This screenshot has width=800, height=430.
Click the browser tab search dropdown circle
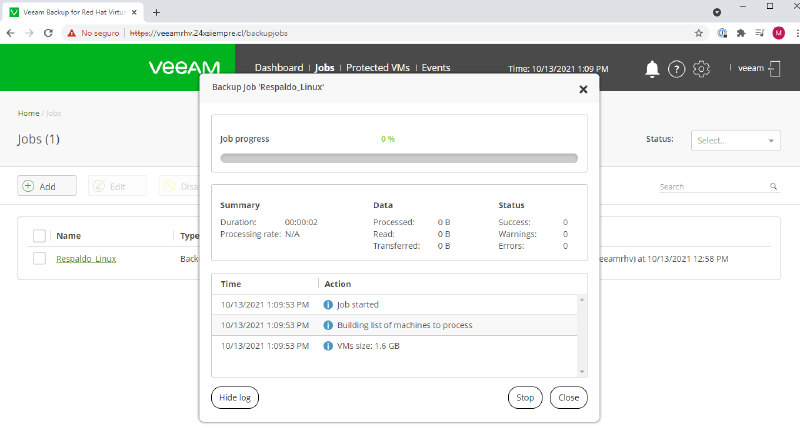[x=717, y=12]
